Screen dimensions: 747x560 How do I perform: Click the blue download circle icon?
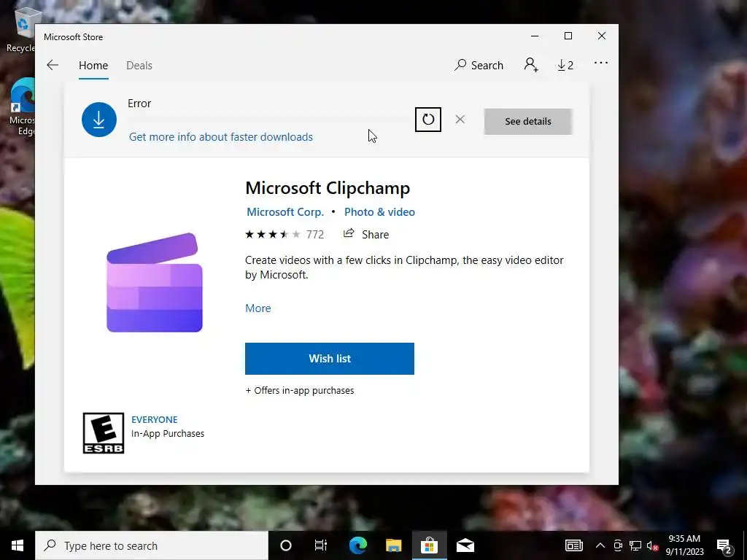click(99, 120)
